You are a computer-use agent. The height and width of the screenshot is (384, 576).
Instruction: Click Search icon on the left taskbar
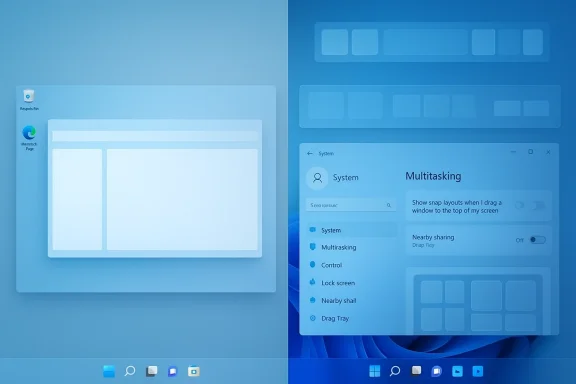[130, 371]
